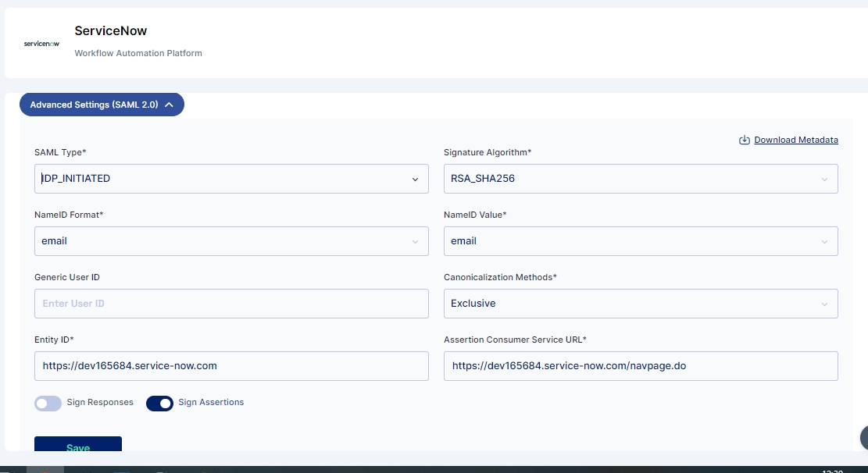The width and height of the screenshot is (868, 473).
Task: Click the download icon beside Download Metadata
Action: [x=745, y=140]
